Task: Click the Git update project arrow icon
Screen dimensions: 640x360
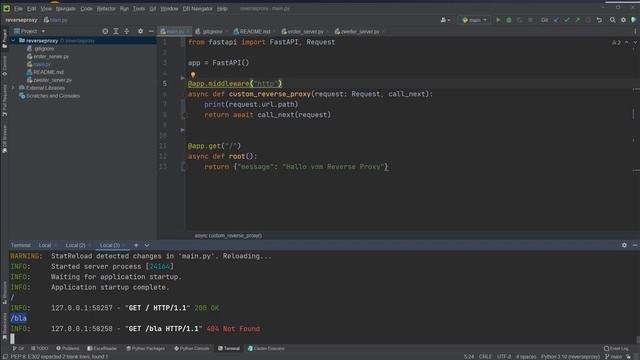Action: point(556,20)
